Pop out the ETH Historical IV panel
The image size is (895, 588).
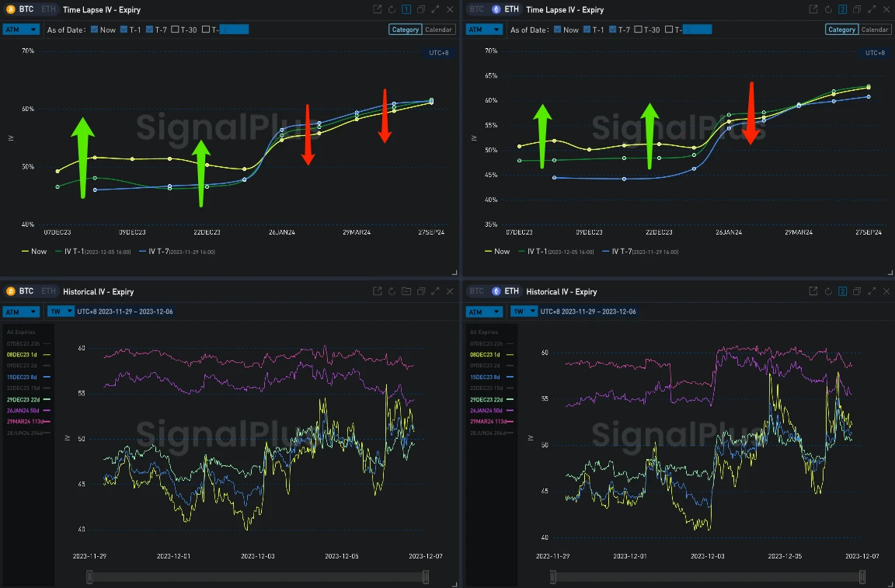[813, 291]
